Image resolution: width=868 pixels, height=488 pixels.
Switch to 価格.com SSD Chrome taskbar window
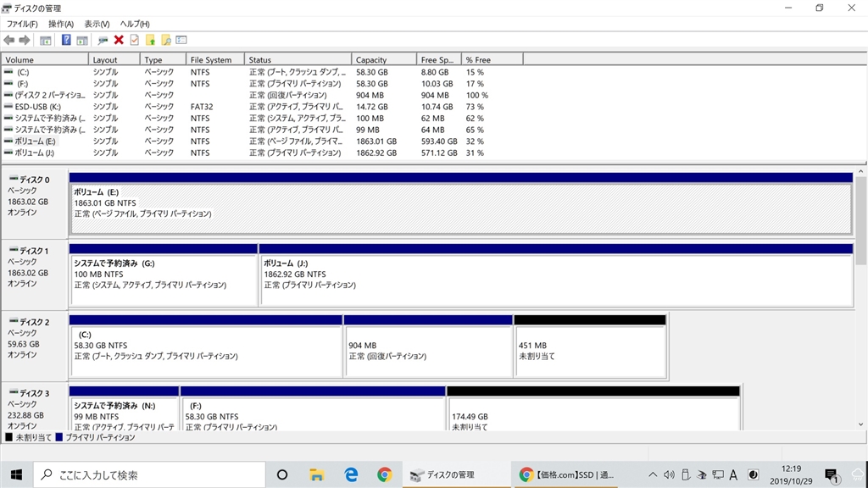pos(567,474)
